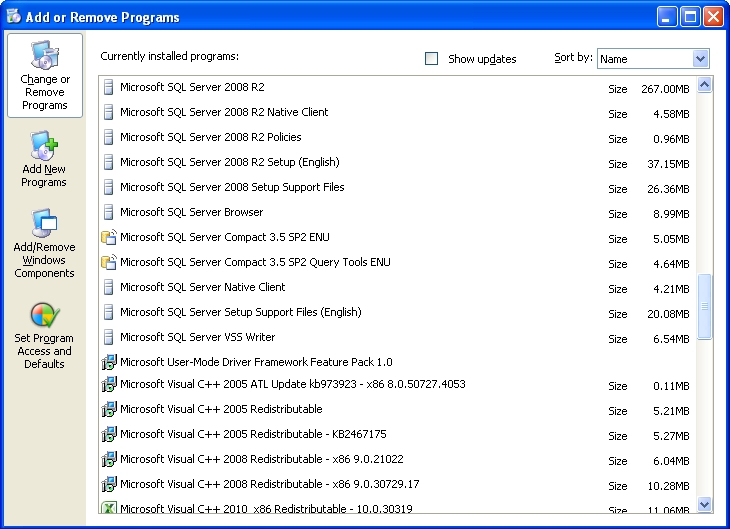Click icon of Visual C++ 2008 Redistributable 9.0.21022
Screen dimensions: 730x529
click(109, 459)
